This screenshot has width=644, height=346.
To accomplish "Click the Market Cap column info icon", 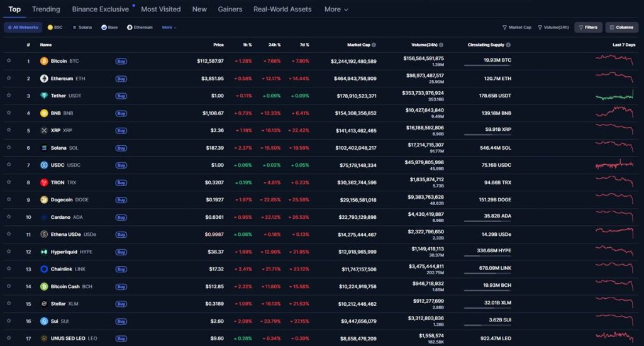I will coord(374,45).
